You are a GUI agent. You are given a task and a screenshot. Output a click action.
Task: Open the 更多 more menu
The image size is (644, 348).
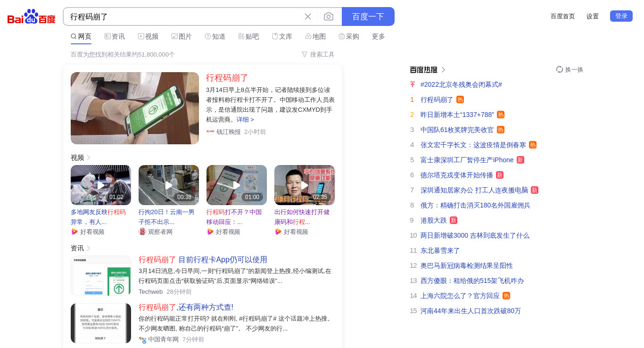pyautogui.click(x=379, y=36)
